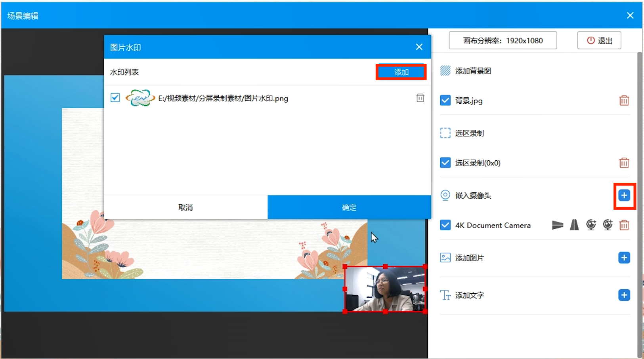Click the 退出 exit button

tap(599, 40)
